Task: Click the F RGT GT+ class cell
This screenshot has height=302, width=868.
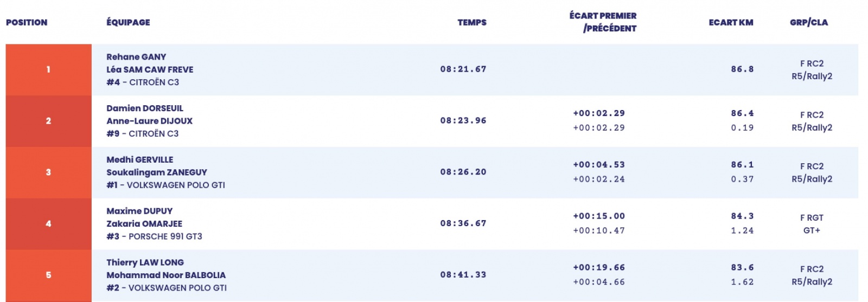Action: pos(812,224)
